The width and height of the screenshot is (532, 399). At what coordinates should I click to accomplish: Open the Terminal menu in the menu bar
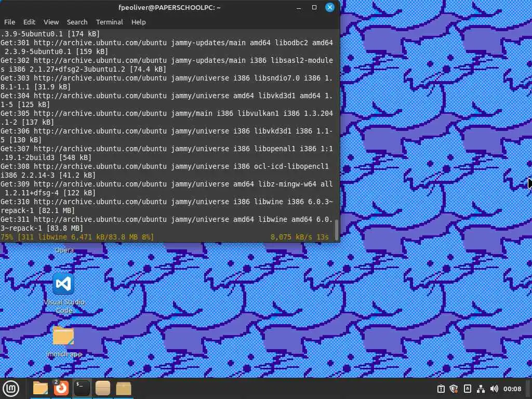pyautogui.click(x=109, y=22)
